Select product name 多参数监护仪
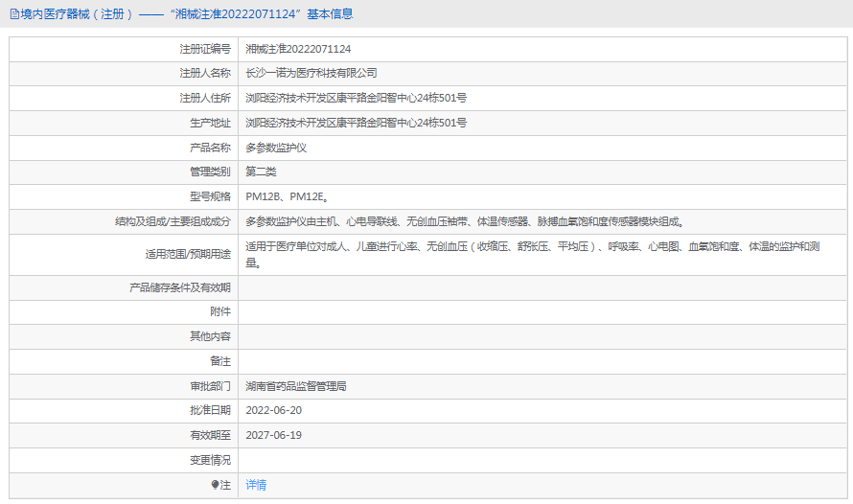Screen dimensions: 853x504 (276, 148)
